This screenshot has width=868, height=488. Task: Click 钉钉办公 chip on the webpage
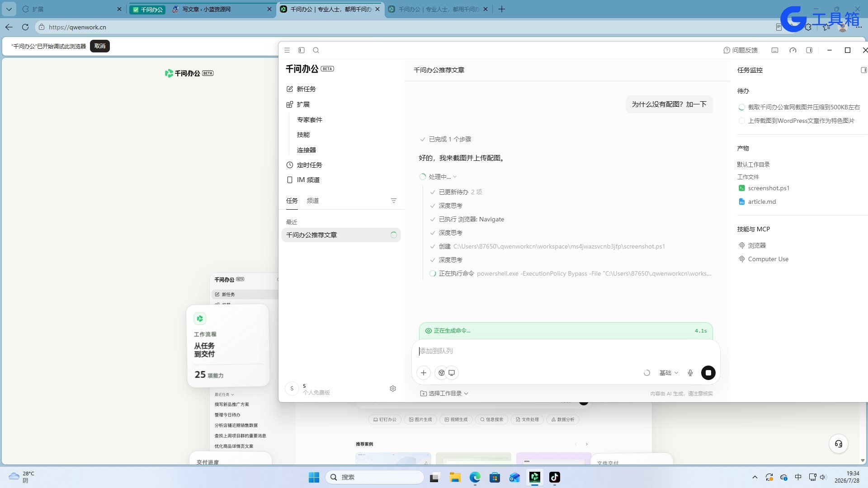(x=385, y=419)
